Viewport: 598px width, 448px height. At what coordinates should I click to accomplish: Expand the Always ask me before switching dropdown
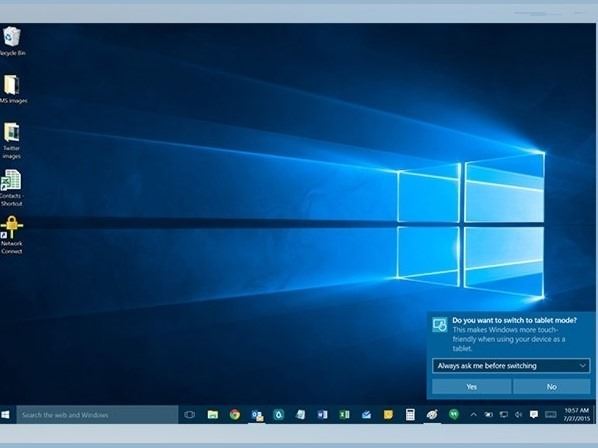pos(511,366)
